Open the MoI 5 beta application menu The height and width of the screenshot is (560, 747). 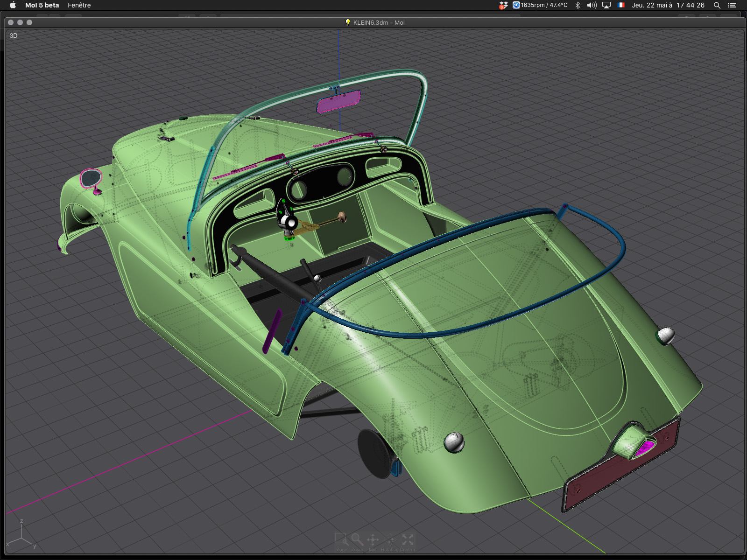(42, 5)
